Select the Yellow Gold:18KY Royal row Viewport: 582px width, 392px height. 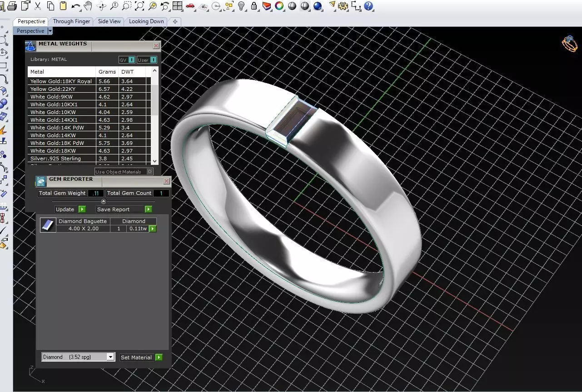point(89,81)
